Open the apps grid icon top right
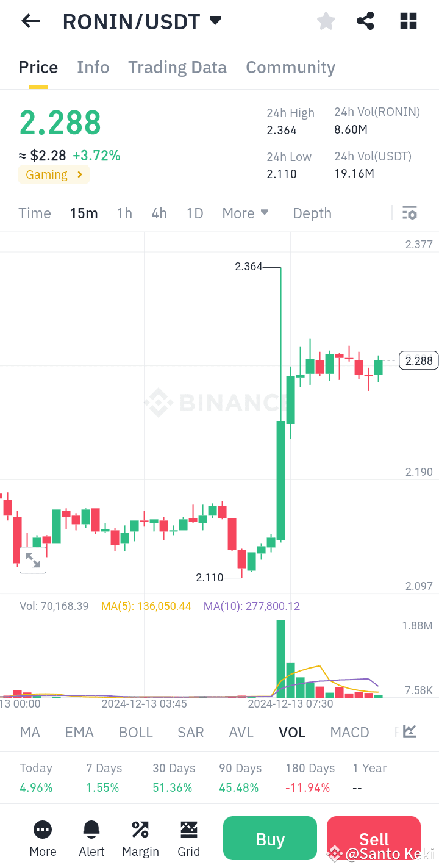Screen dimensions: 439x868 pyautogui.click(x=408, y=21)
